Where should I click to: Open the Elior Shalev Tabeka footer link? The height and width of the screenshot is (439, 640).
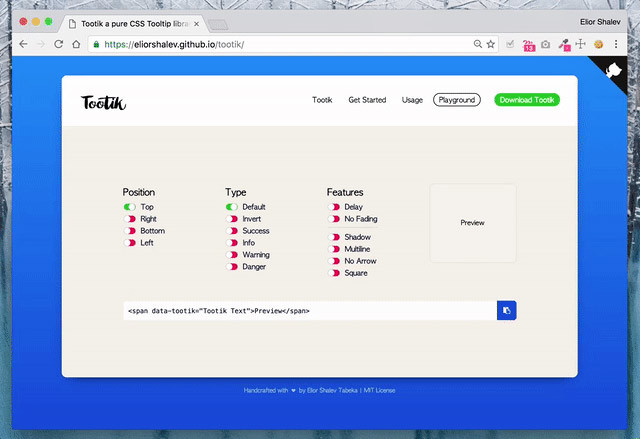point(332,390)
